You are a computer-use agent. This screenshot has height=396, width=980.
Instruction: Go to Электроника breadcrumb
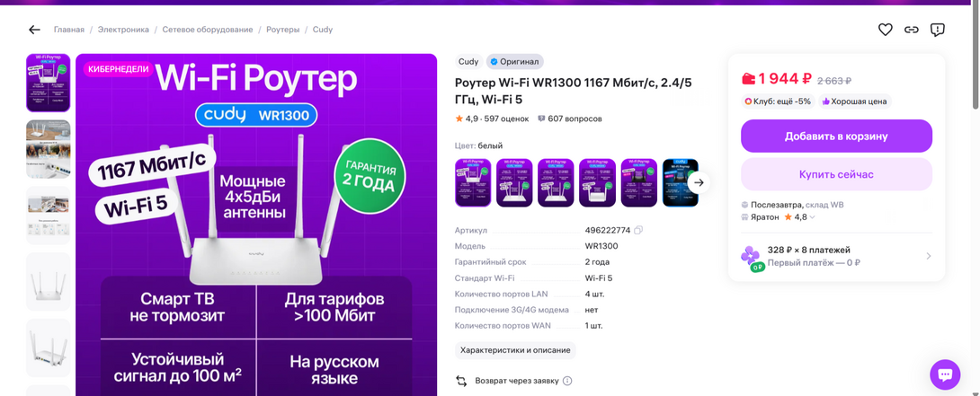(x=123, y=30)
